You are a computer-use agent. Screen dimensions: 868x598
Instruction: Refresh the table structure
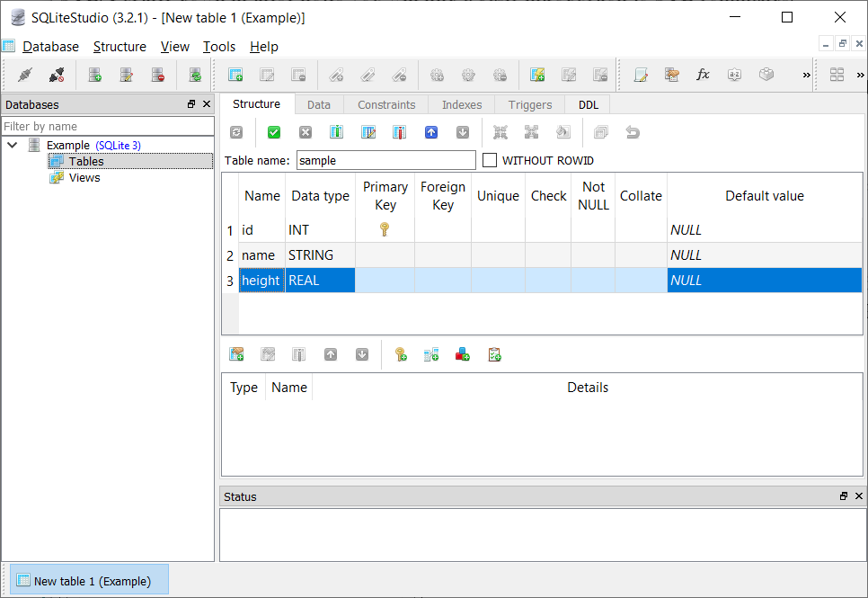click(x=235, y=132)
